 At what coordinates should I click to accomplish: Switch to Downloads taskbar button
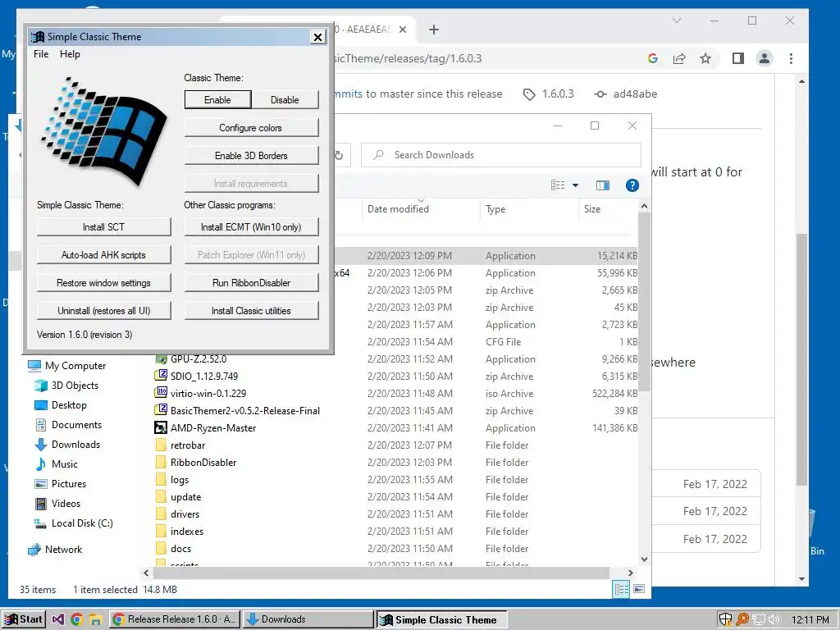tap(308, 619)
